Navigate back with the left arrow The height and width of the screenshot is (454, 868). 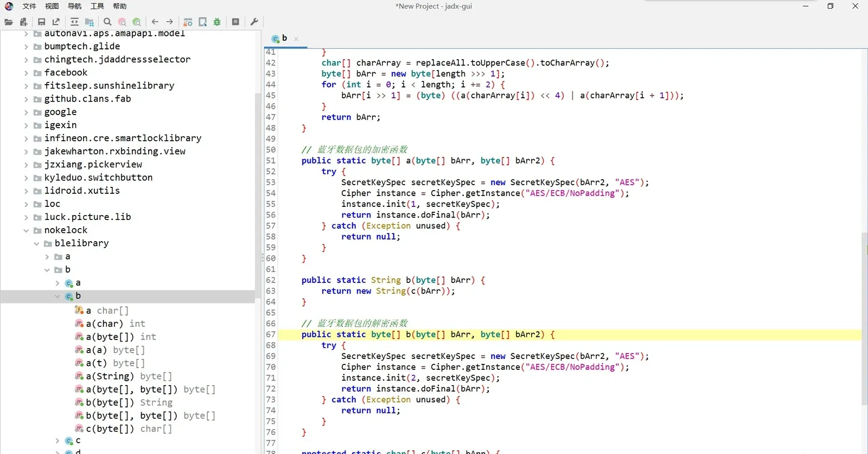155,22
